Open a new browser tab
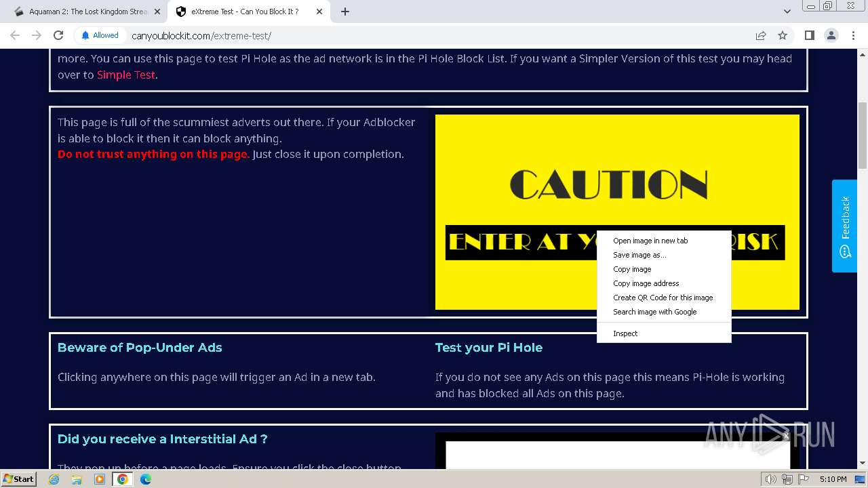Viewport: 868px width, 488px height. [345, 12]
